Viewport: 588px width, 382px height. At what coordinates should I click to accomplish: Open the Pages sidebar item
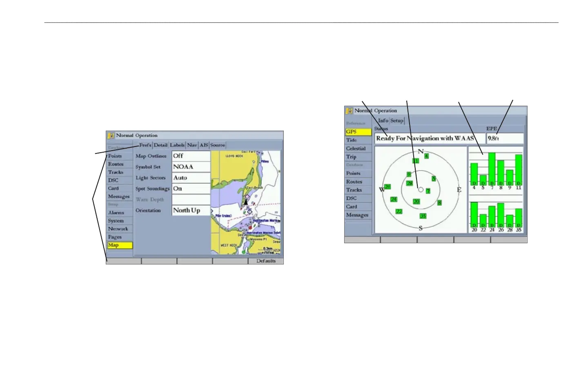[120, 237]
